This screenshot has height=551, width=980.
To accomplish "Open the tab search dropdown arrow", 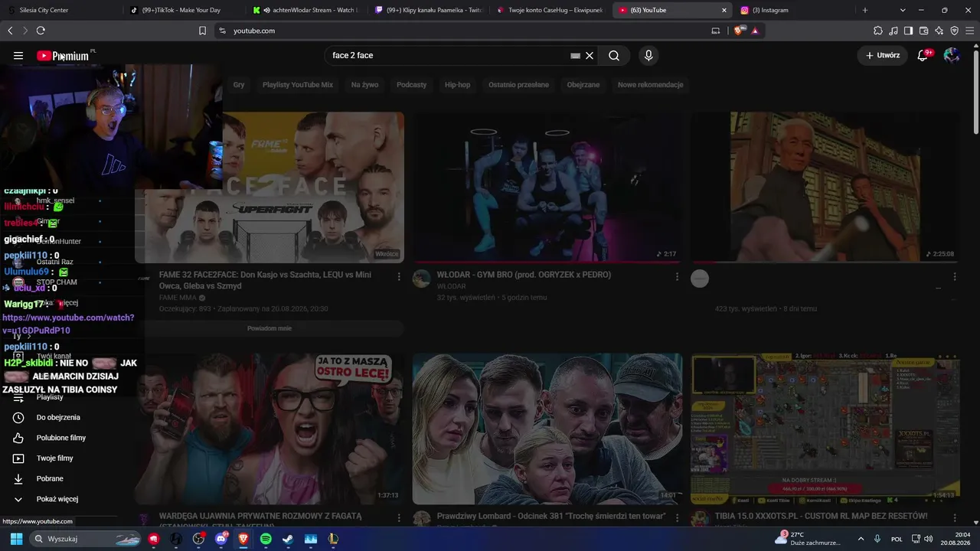I will (x=903, y=10).
